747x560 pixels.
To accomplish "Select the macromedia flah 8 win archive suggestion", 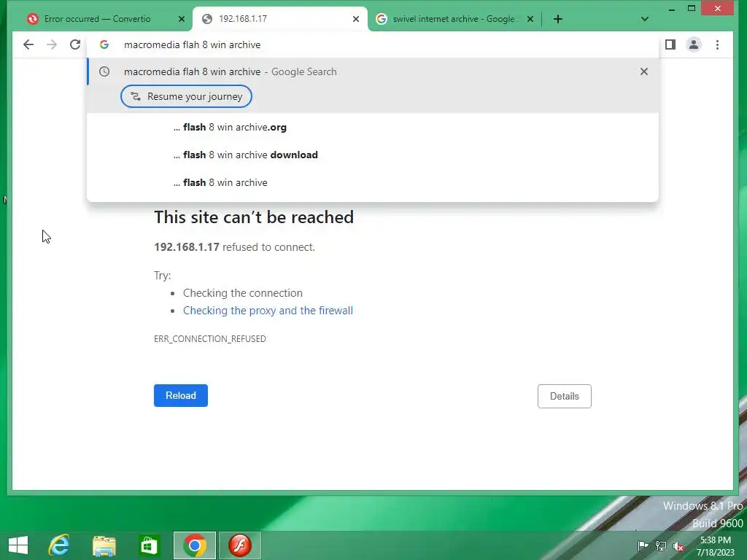I will pos(373,71).
